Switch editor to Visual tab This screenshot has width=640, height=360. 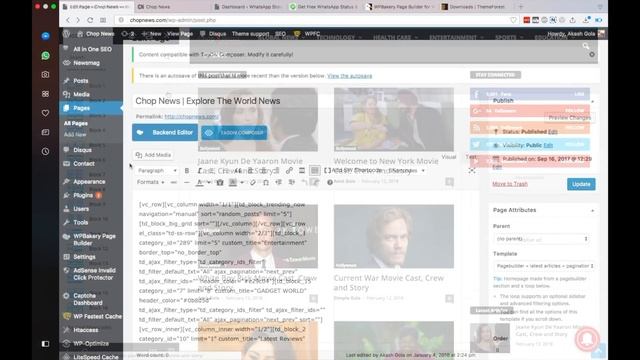tap(449, 157)
